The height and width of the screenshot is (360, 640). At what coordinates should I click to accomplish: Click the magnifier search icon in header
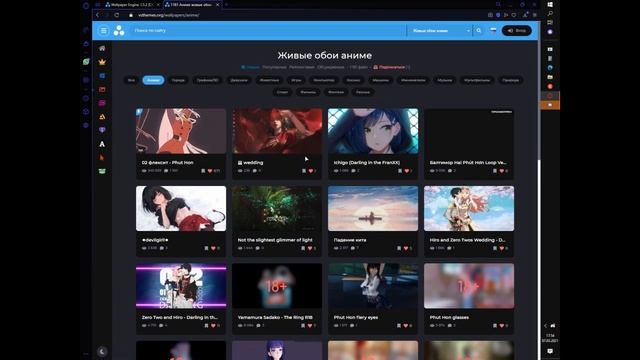pos(479,31)
